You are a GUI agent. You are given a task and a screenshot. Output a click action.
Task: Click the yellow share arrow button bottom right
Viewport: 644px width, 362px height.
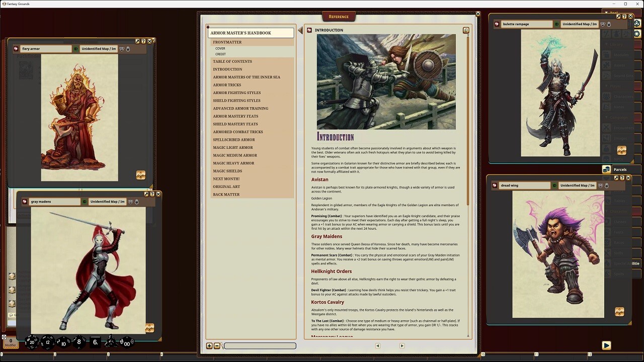(607, 345)
